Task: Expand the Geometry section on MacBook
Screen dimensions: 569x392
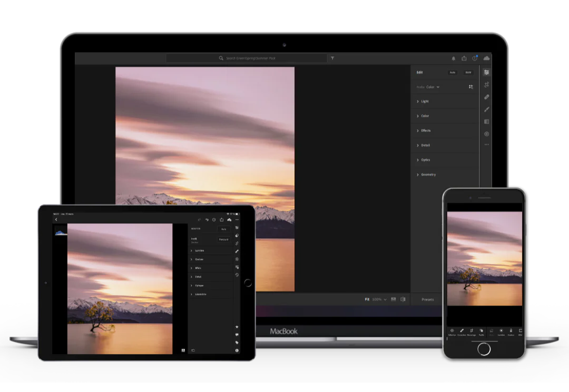Action: pyautogui.click(x=428, y=174)
